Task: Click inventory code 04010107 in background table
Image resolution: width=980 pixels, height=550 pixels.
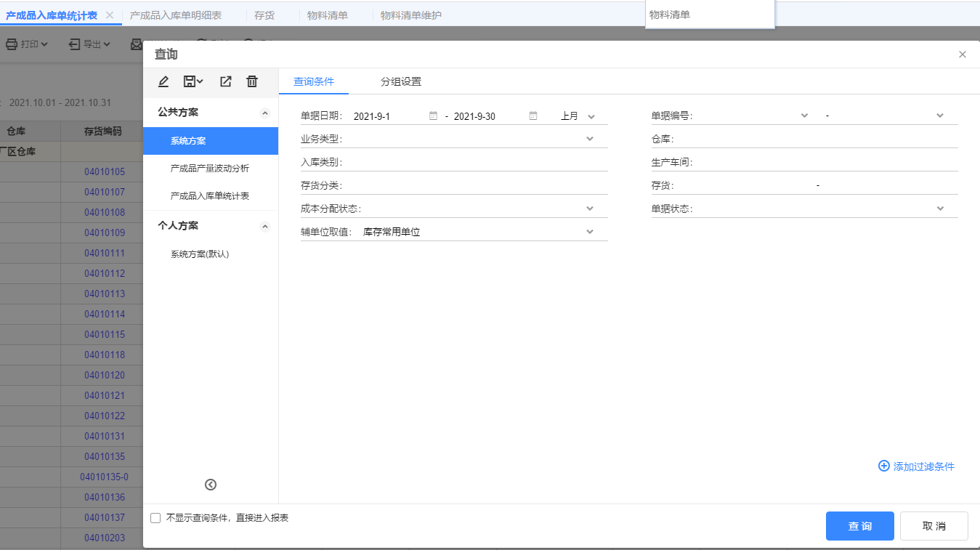Action: (x=105, y=193)
